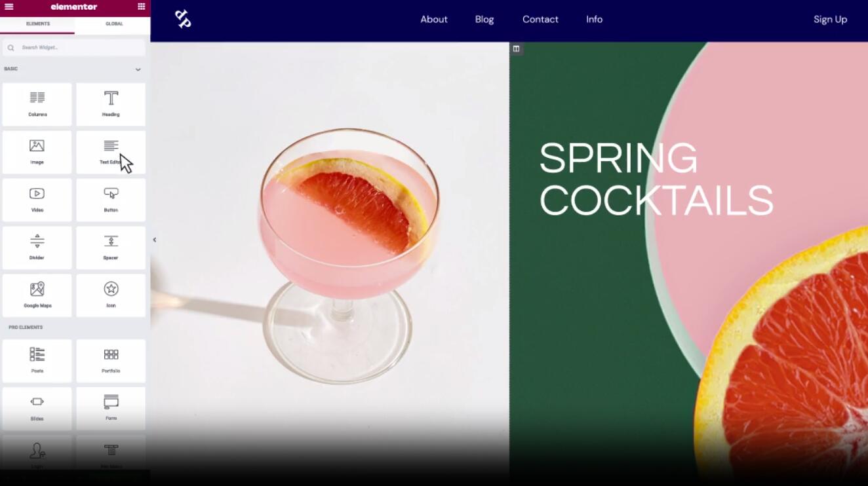The height and width of the screenshot is (486, 868).
Task: Open the widgets grid icon in header
Action: point(141,7)
